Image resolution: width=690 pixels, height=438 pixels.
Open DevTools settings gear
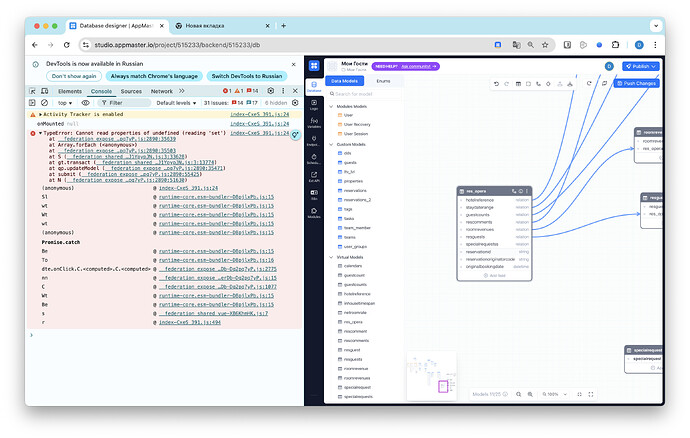(271, 91)
